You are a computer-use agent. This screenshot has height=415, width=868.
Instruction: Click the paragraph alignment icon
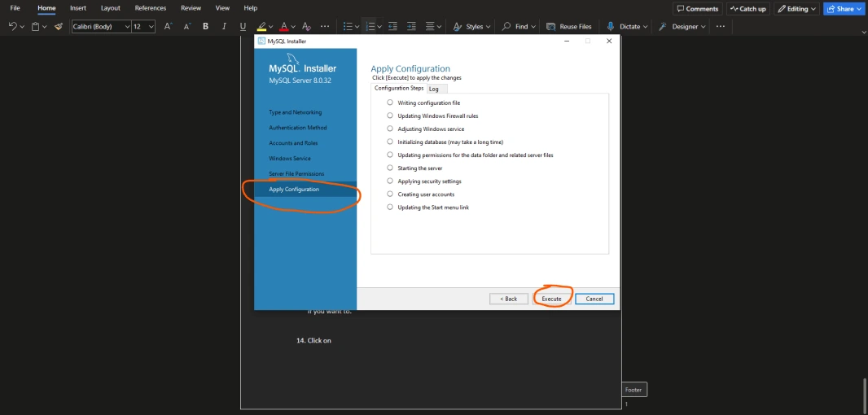(x=430, y=26)
